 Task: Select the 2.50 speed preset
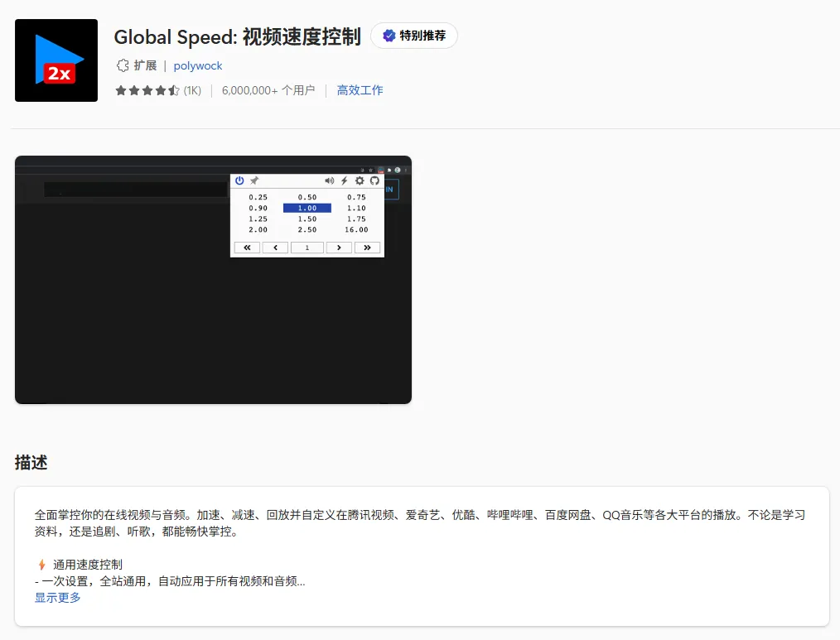tap(307, 229)
